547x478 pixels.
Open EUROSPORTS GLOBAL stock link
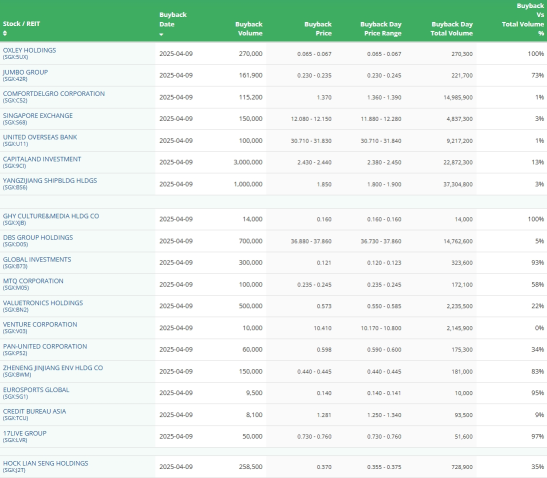coord(36,390)
